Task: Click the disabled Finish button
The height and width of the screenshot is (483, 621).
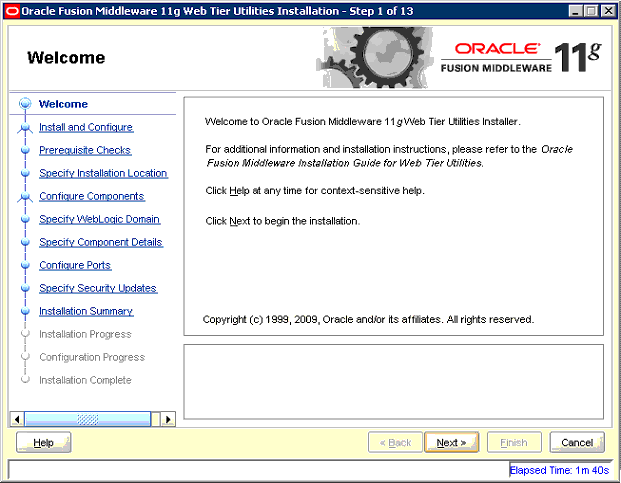Action: click(514, 442)
